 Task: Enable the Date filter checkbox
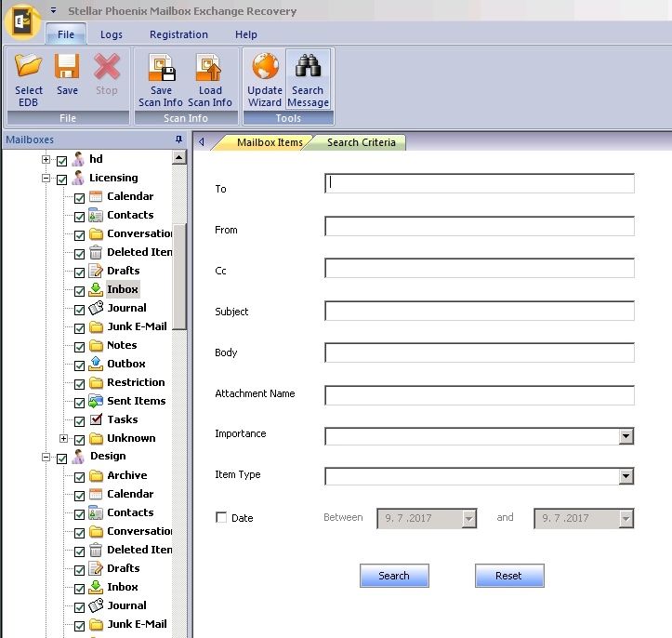point(221,517)
